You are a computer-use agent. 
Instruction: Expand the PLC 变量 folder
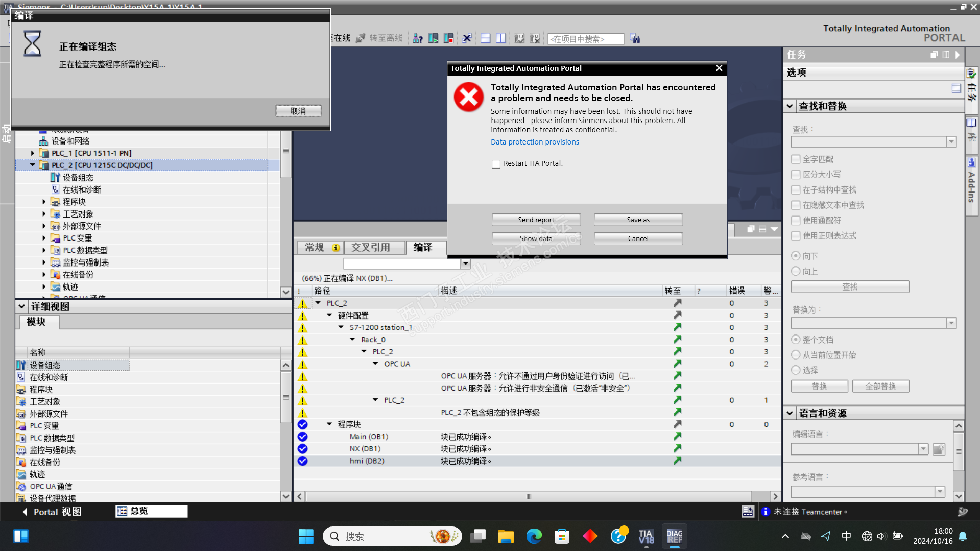tap(44, 238)
